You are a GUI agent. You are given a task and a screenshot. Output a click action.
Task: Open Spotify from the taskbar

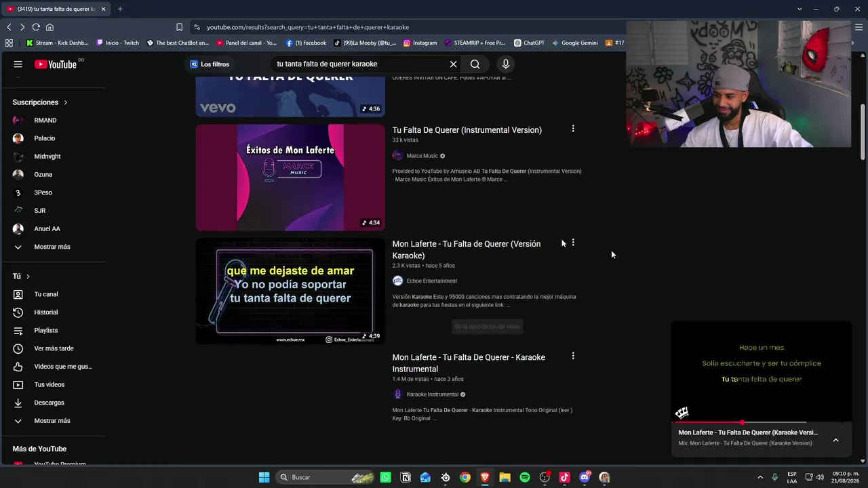click(x=525, y=477)
